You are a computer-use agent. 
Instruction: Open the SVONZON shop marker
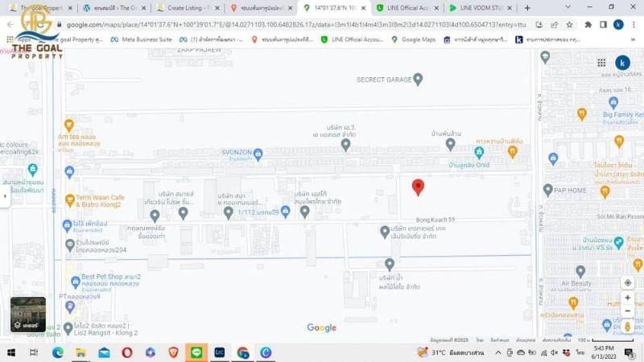click(x=258, y=154)
